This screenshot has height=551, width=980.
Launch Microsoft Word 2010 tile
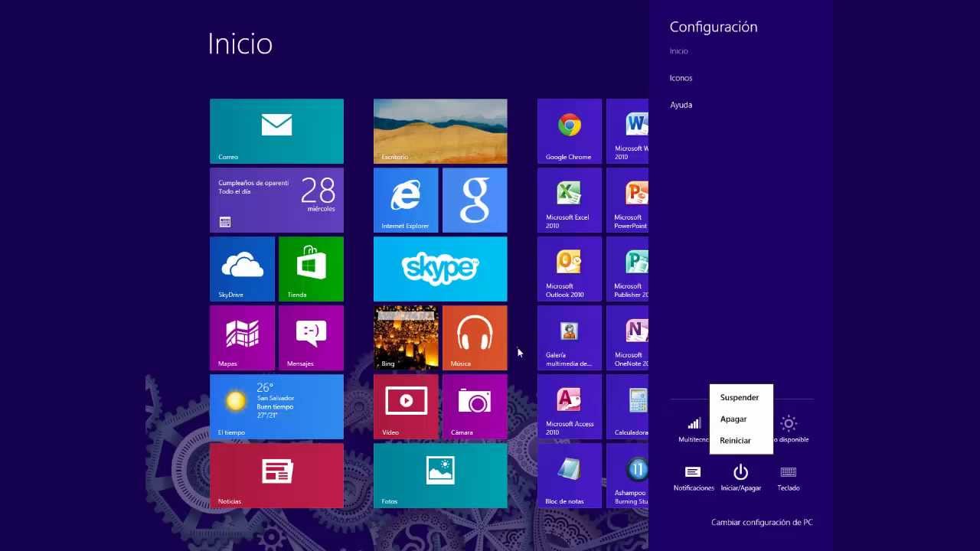628,131
